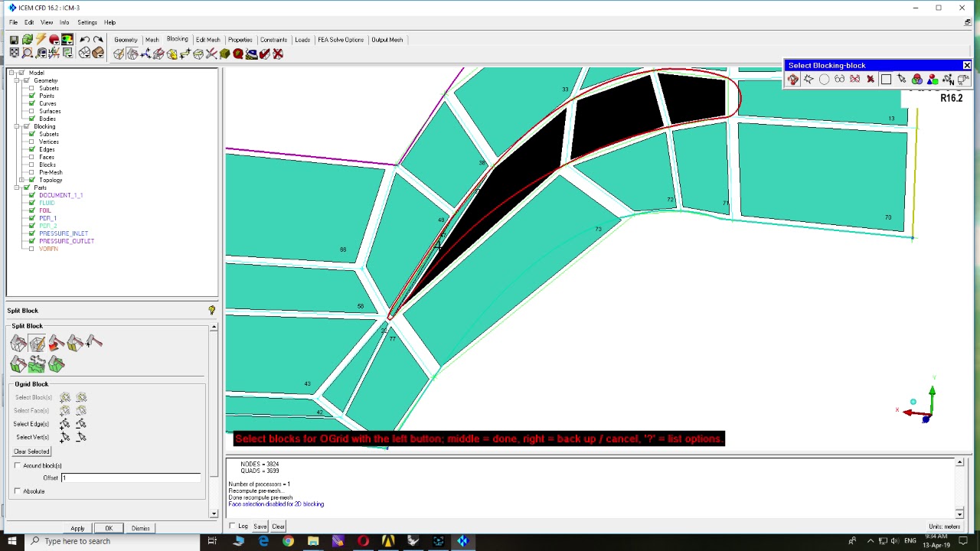The width and height of the screenshot is (980, 551).
Task: Click the Apply button
Action: (77, 528)
